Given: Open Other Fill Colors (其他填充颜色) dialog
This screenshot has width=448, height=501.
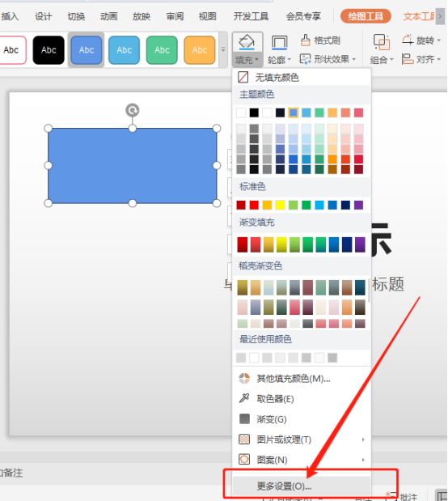Looking at the screenshot, I should (x=301, y=379).
